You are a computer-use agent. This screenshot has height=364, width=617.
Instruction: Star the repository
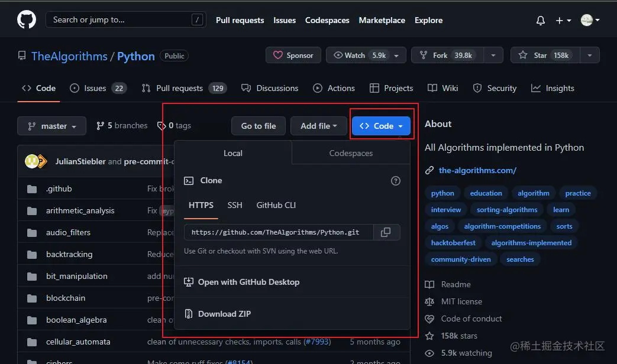pos(545,55)
